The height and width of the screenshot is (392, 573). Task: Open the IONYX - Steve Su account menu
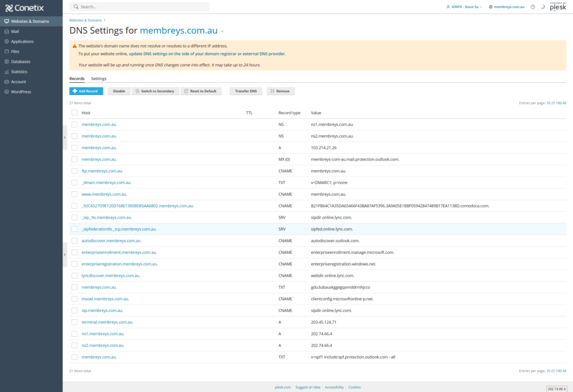[467, 7]
